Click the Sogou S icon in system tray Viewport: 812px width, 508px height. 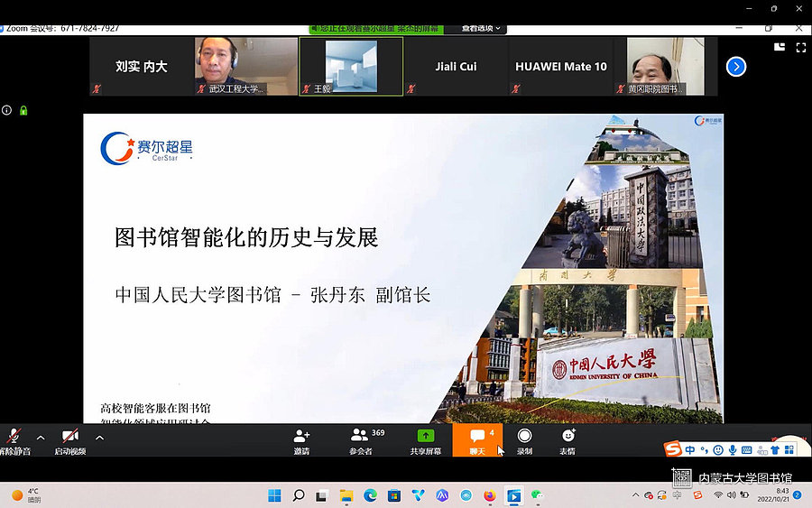[x=697, y=495]
